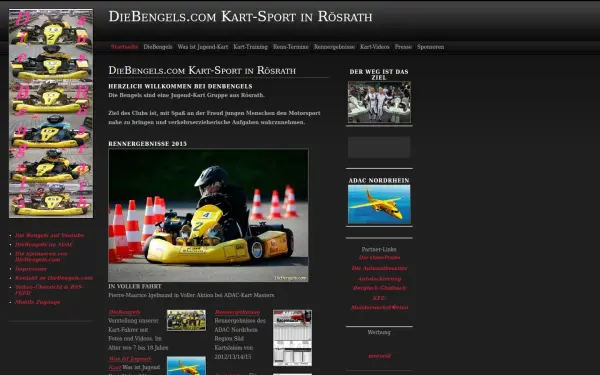Click the ADAC Nordrhein heading
This screenshot has height=375, width=600.
379,181
